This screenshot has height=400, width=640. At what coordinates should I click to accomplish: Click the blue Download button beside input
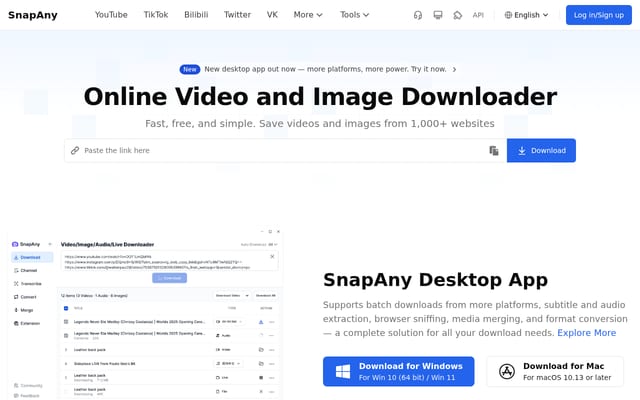[541, 151]
